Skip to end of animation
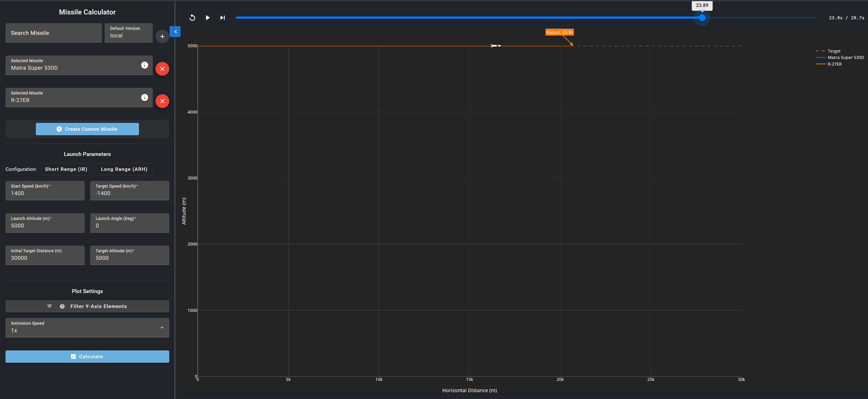Image resolution: width=868 pixels, height=399 pixels. (223, 17)
